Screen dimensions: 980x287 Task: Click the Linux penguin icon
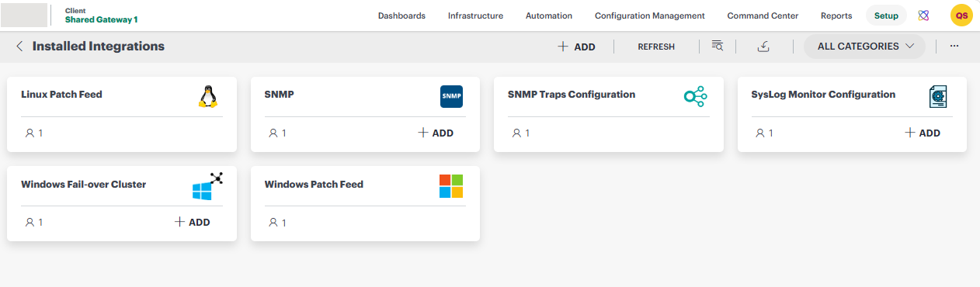207,97
